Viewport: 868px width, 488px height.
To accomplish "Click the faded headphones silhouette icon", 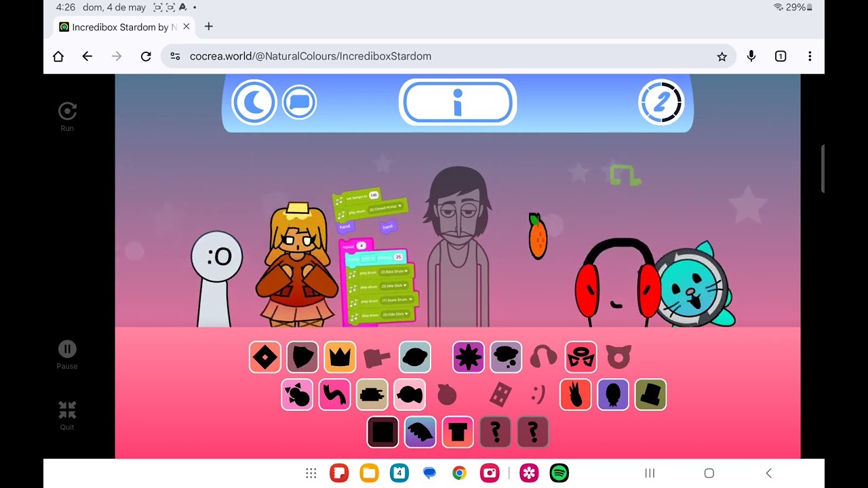I will [x=543, y=357].
